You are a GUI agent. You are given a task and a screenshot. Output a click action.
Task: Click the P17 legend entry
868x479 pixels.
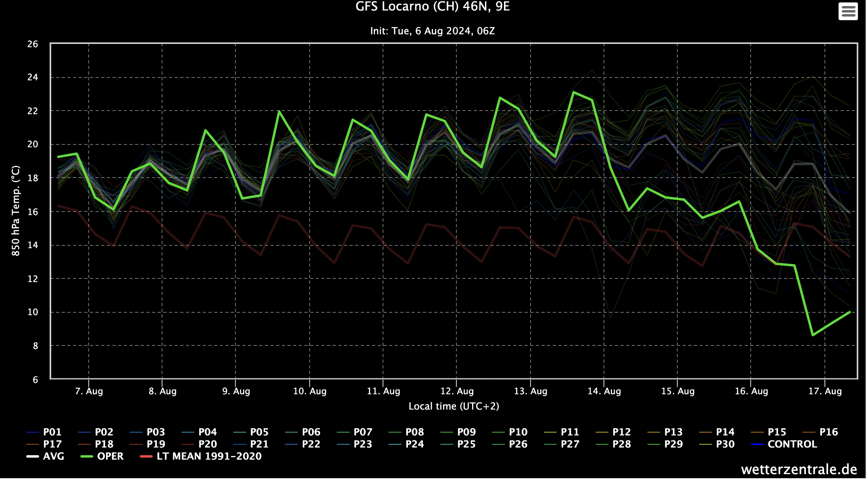tap(52, 444)
